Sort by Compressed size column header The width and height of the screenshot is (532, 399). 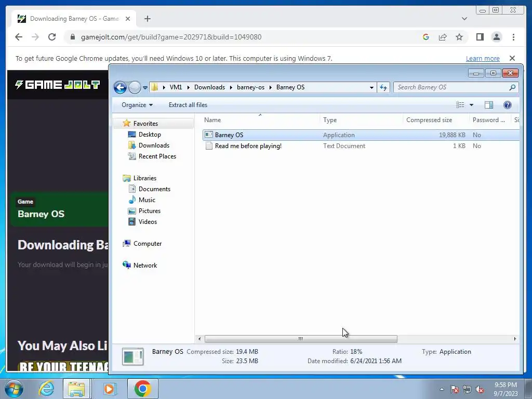[436, 120]
